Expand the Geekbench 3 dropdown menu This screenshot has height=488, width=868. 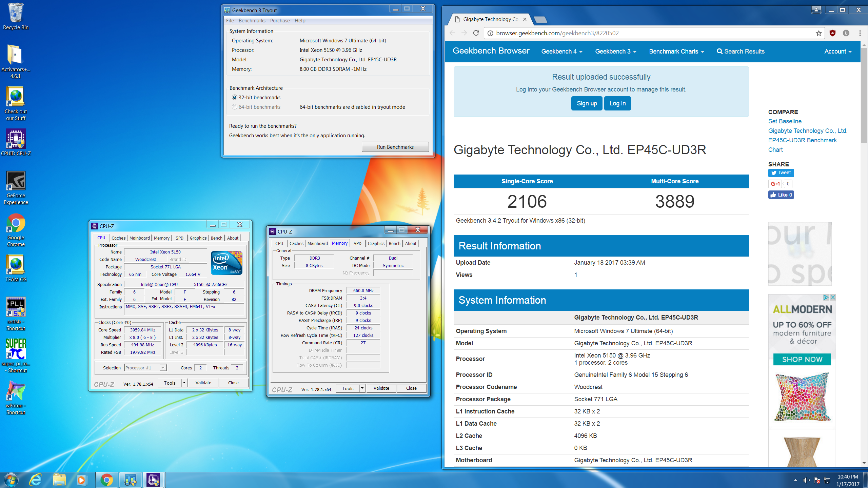[x=615, y=52]
